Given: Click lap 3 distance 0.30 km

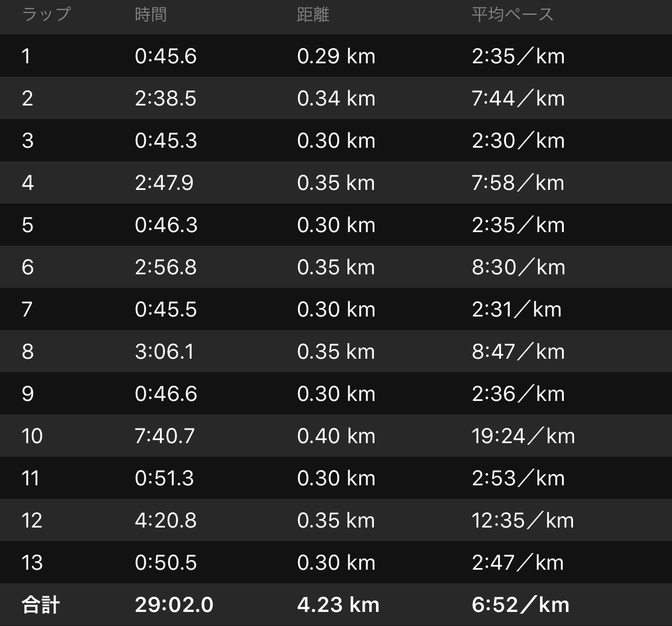Looking at the screenshot, I should 335,141.
